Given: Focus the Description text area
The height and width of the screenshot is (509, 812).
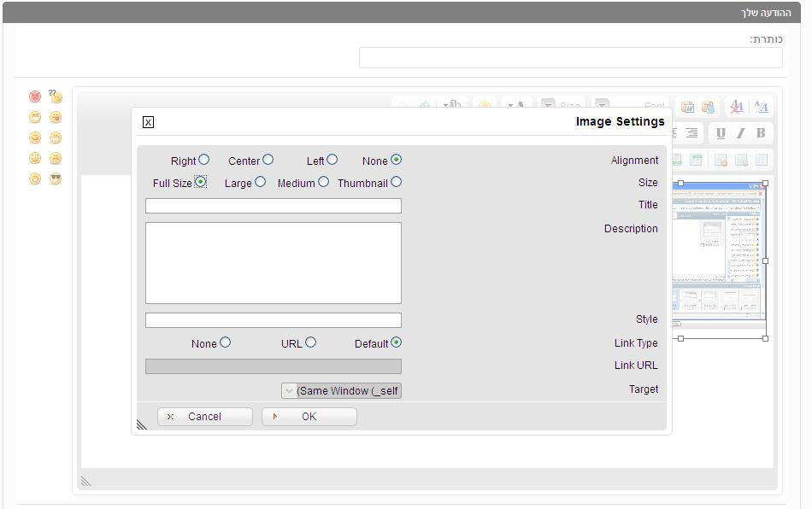Looking at the screenshot, I should click(274, 263).
